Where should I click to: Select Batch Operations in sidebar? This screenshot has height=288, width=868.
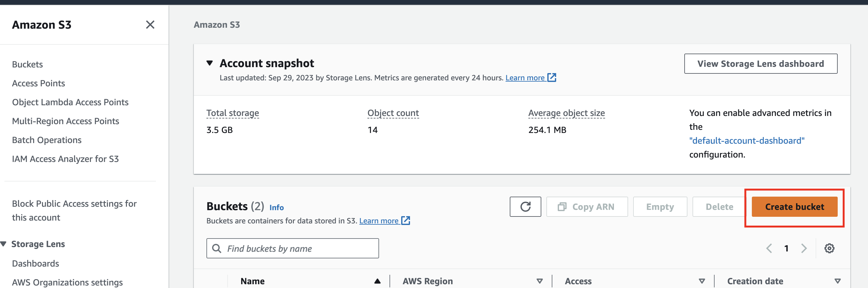click(x=46, y=140)
